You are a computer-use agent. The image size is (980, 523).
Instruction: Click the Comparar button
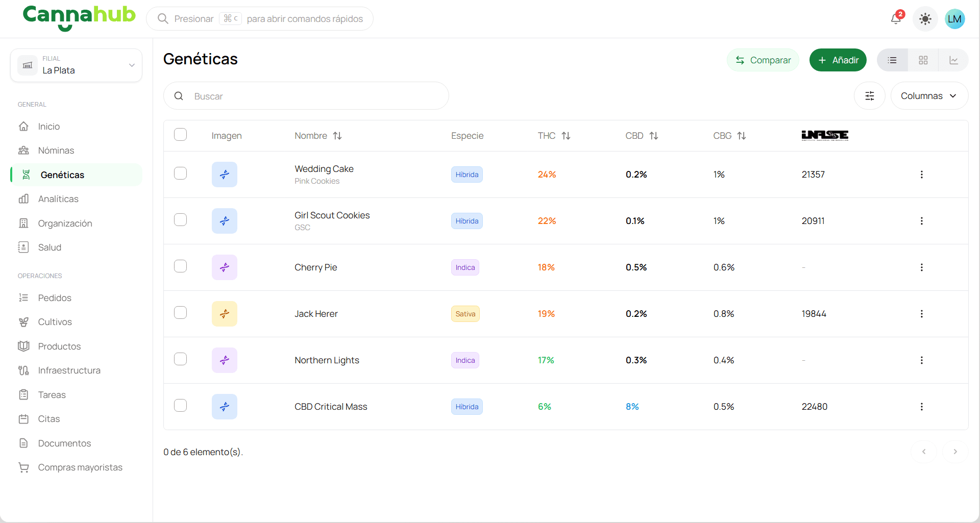point(763,60)
